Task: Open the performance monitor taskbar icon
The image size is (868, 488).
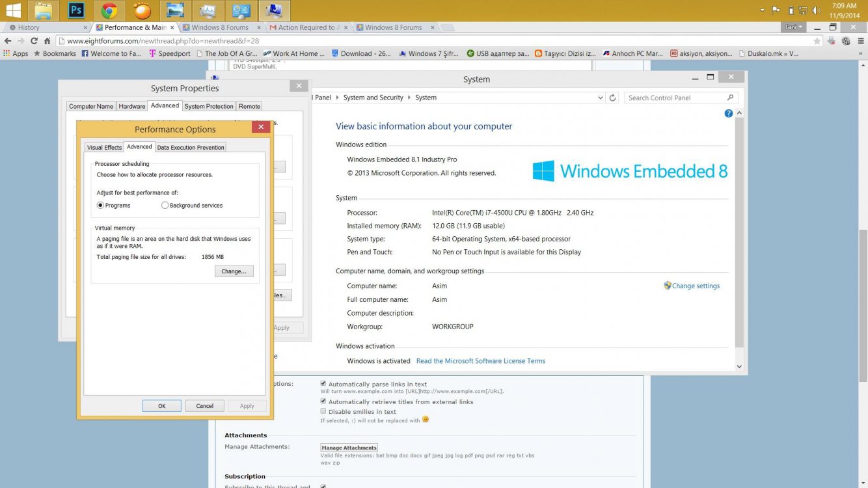Action: (208, 10)
